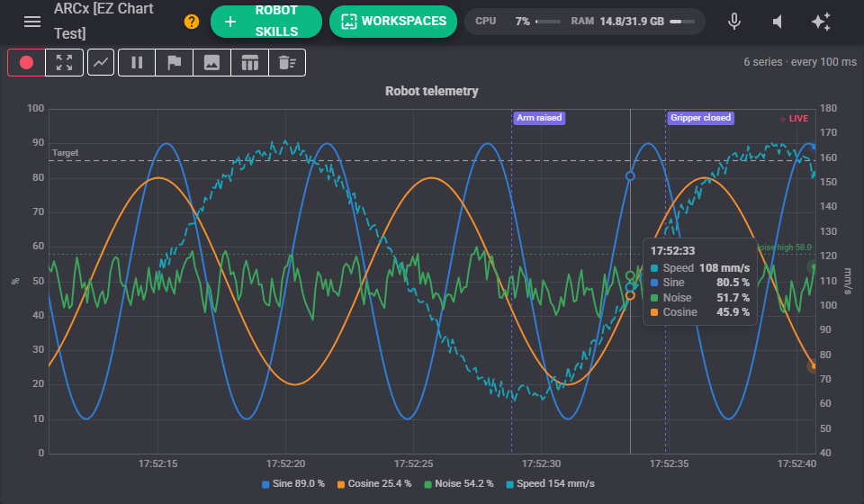The image size is (864, 504).
Task: Click the Cosine 45.9 % tooltip row
Action: point(700,312)
